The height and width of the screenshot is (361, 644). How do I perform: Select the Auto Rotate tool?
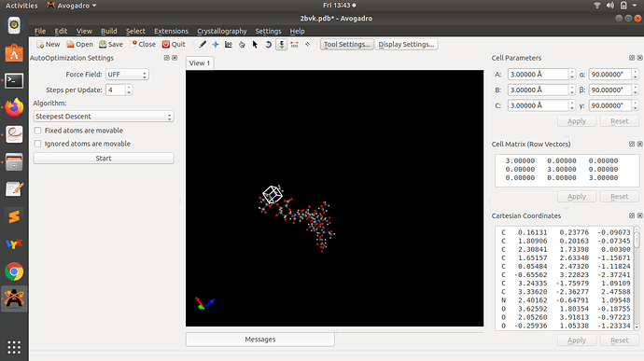(x=268, y=45)
